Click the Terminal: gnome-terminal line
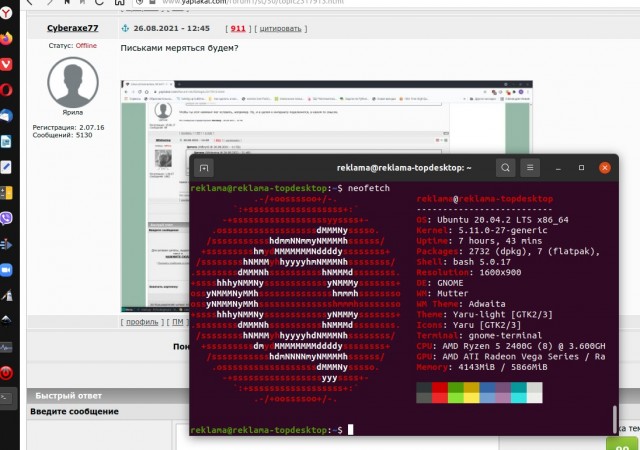The height and width of the screenshot is (450, 640). (x=479, y=336)
